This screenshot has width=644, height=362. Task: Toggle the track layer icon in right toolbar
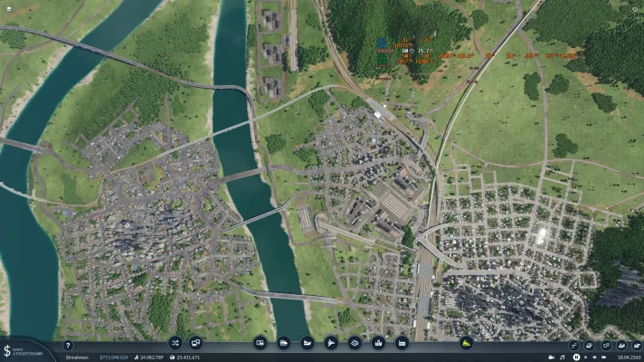pos(573,346)
